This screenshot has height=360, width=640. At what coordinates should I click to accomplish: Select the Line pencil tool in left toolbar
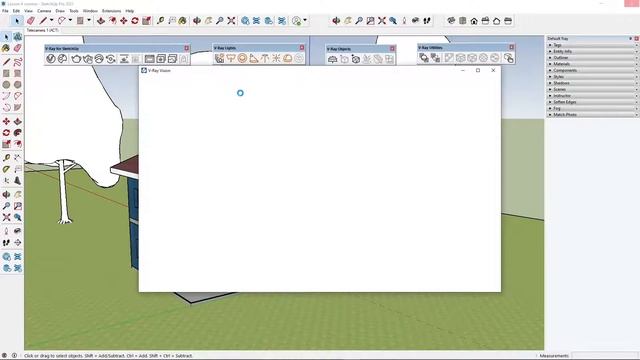point(7,62)
